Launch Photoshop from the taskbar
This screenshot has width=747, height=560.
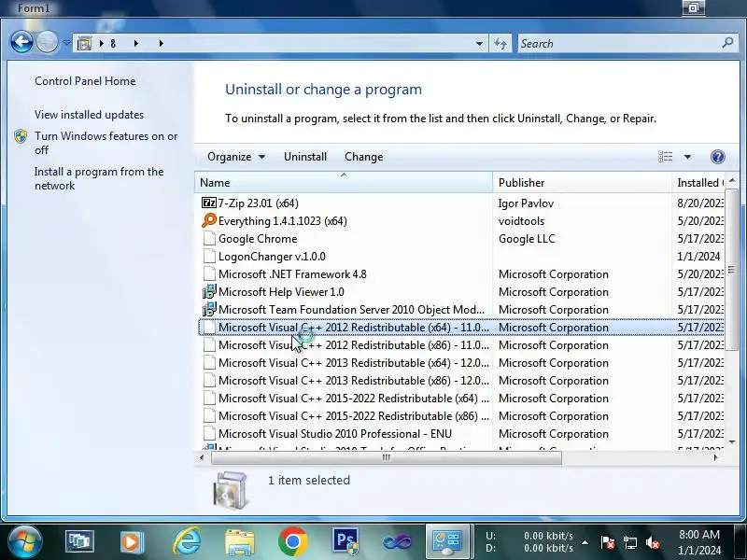click(345, 542)
